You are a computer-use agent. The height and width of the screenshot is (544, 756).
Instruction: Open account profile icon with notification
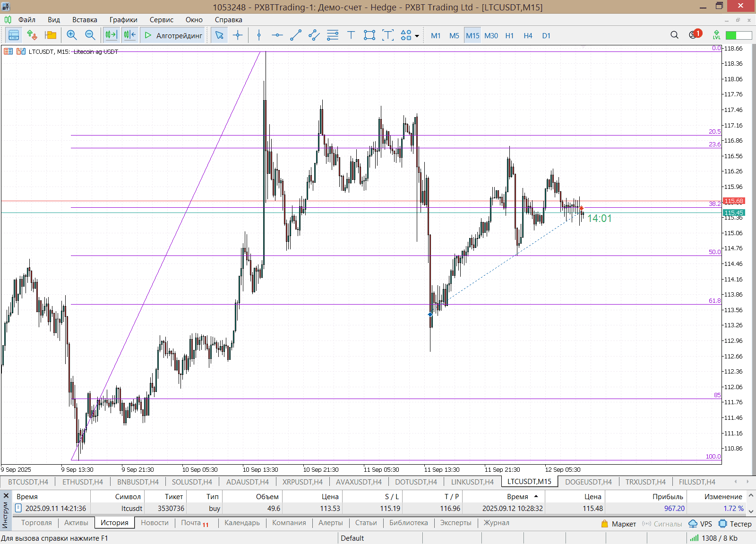[694, 35]
